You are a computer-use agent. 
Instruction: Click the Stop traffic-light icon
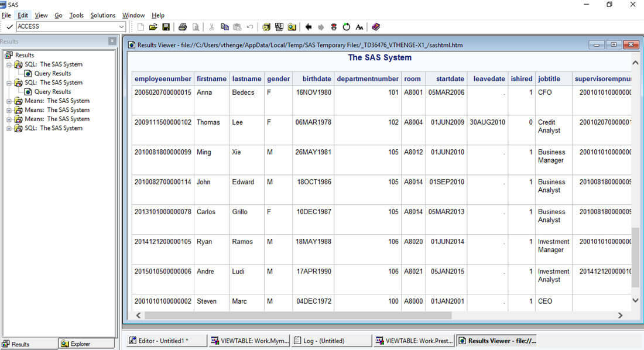(x=334, y=27)
